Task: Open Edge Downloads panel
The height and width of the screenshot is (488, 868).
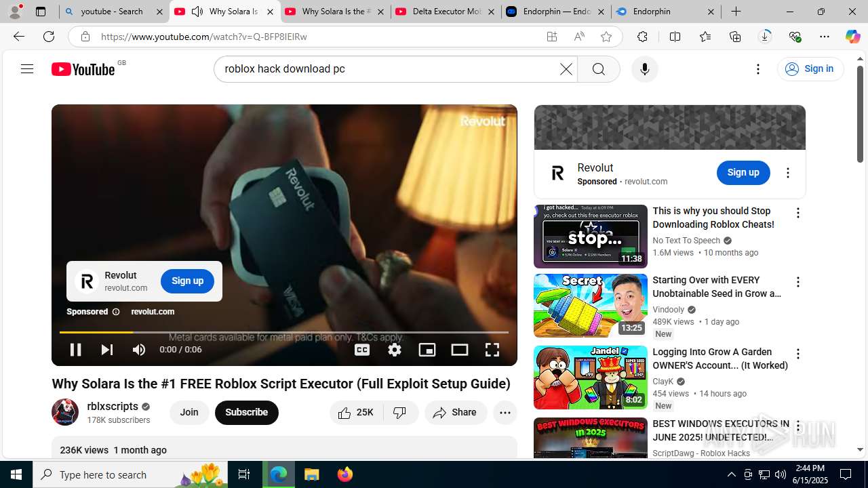Action: click(x=765, y=37)
